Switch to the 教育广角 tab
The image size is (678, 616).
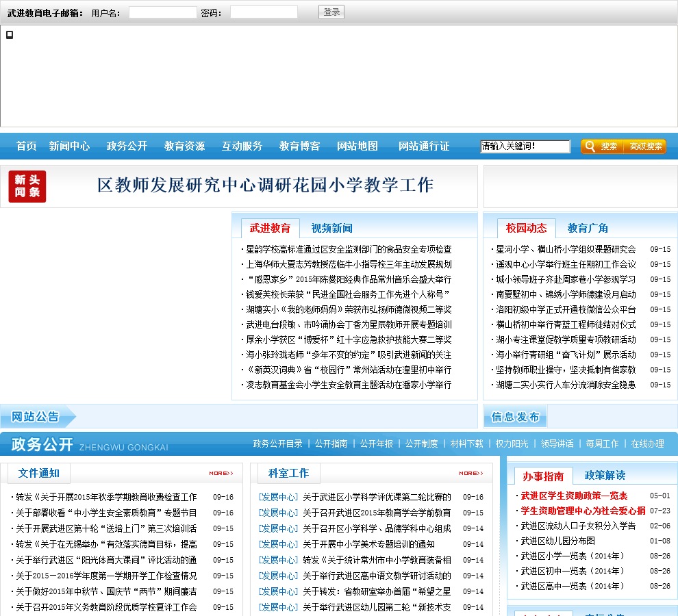click(588, 228)
